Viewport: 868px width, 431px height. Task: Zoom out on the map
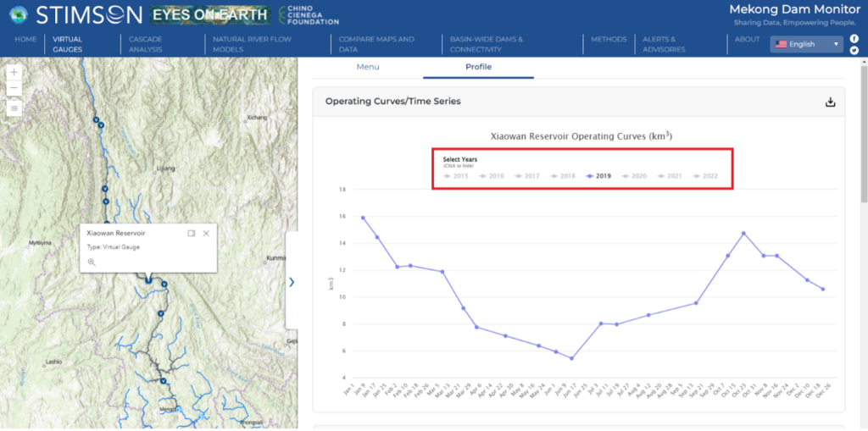click(x=14, y=88)
